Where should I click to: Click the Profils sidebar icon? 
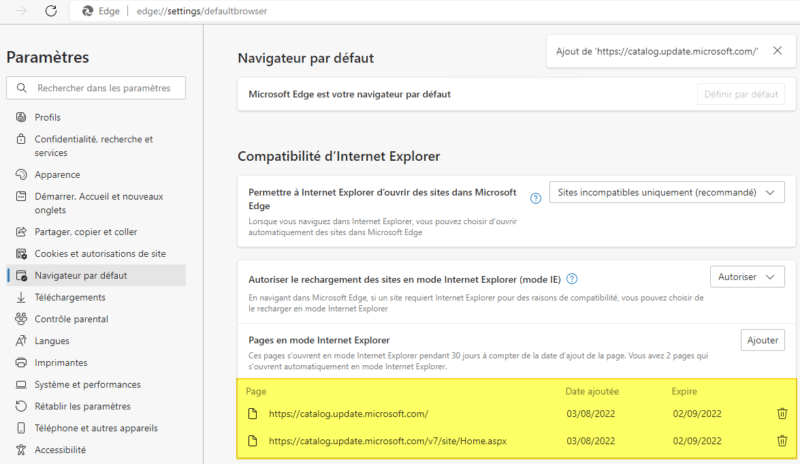pyautogui.click(x=21, y=117)
